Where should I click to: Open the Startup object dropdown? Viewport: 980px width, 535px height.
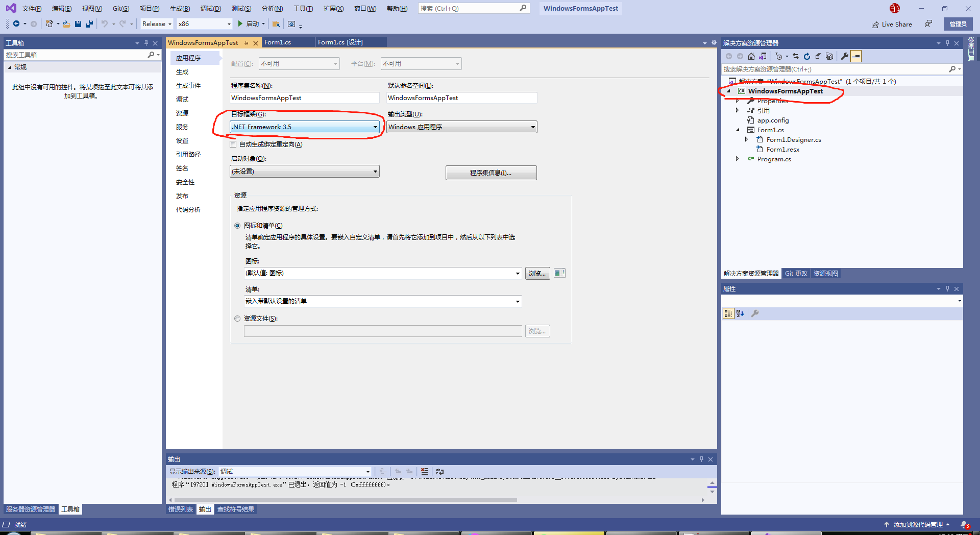point(305,172)
